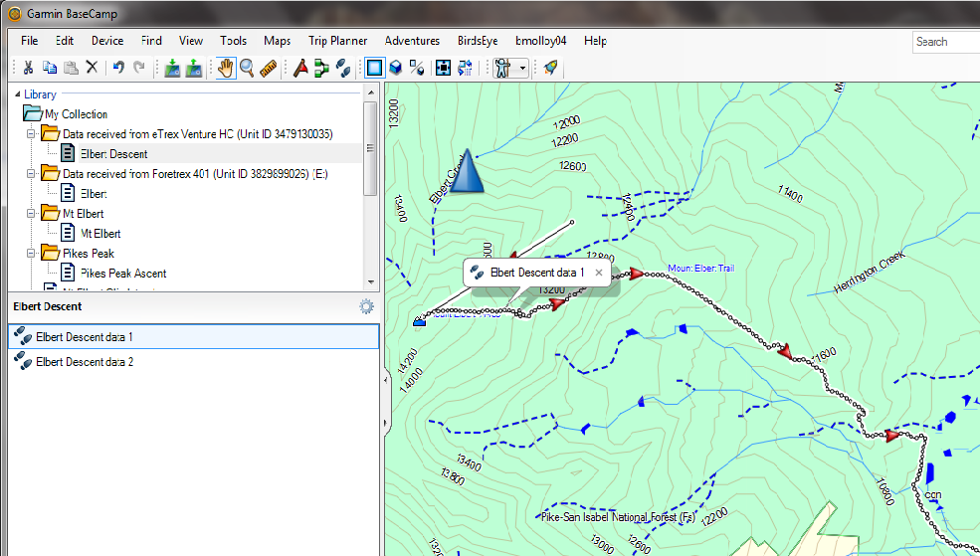Image resolution: width=980 pixels, height=556 pixels.
Task: Select the Mt Elbert folder
Action: click(83, 214)
